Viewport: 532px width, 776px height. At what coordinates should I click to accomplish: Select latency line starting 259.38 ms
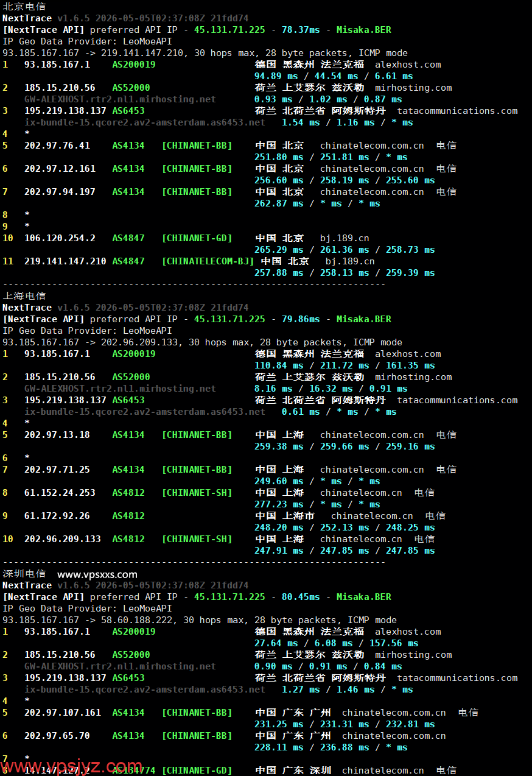[345, 446]
